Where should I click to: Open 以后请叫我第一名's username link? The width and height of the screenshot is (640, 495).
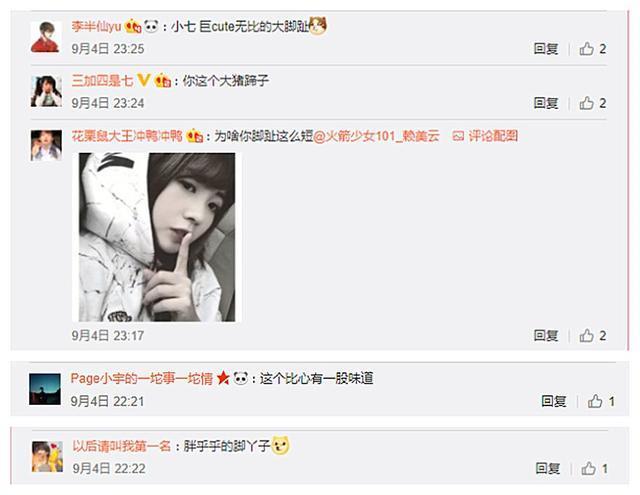pos(122,446)
